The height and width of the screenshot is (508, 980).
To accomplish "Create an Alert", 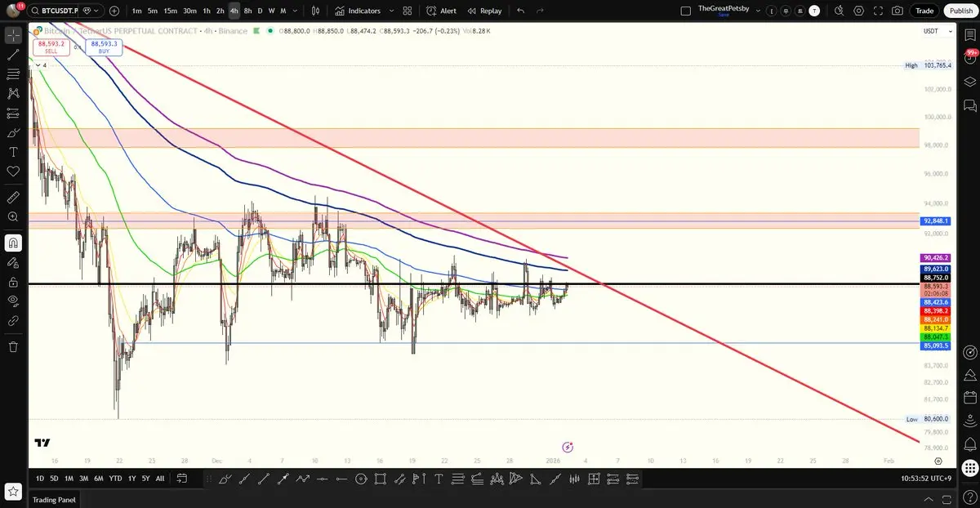I will (x=442, y=11).
